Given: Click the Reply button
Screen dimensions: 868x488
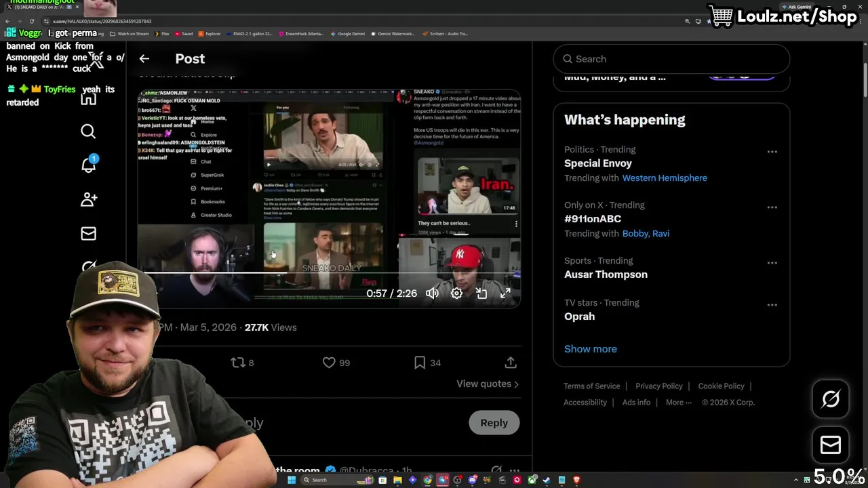Looking at the screenshot, I should point(494,422).
